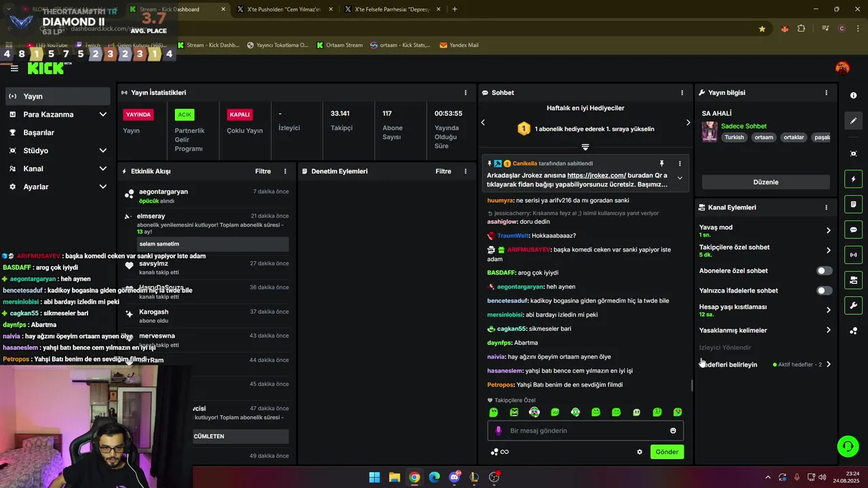The image size is (868, 488).
Task: Click the stream thumbnail in Yayın bilgisi
Action: 709,131
